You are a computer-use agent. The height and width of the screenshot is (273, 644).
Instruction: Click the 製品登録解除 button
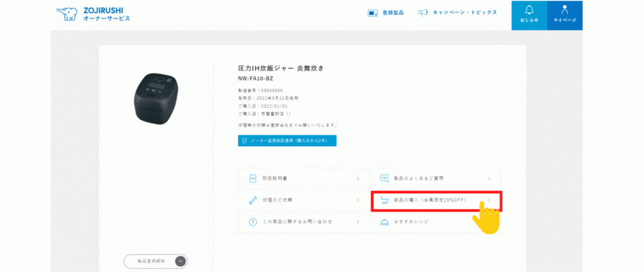click(156, 261)
